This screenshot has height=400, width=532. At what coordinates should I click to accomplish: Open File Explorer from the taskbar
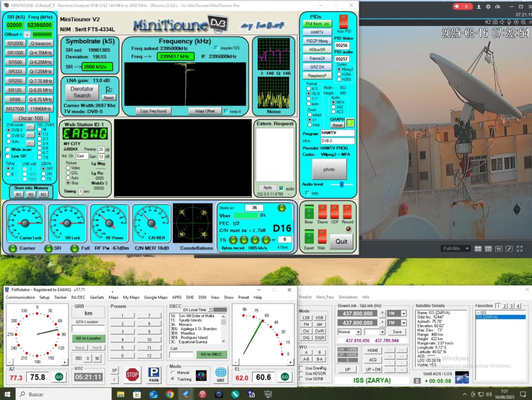pyautogui.click(x=120, y=394)
